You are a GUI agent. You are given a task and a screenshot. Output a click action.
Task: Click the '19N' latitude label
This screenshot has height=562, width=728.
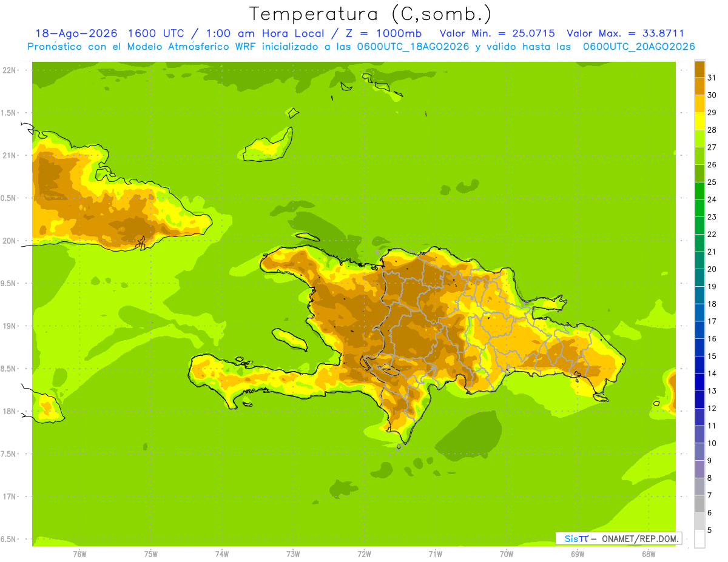[9, 326]
